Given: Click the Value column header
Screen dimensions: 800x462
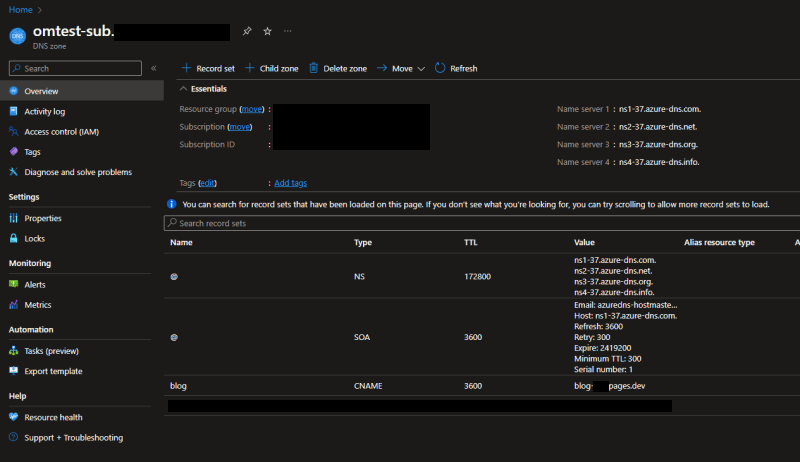Looking at the screenshot, I should [x=584, y=242].
